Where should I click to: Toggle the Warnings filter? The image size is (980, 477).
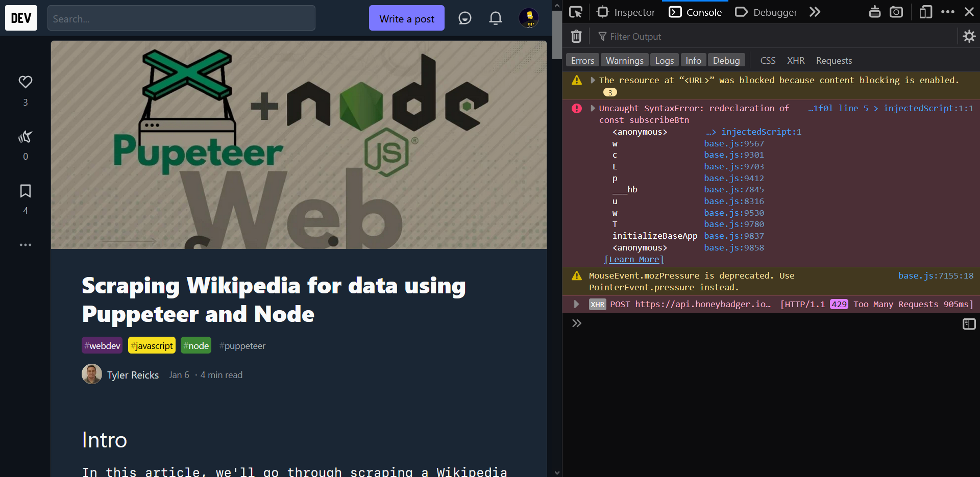pyautogui.click(x=624, y=60)
